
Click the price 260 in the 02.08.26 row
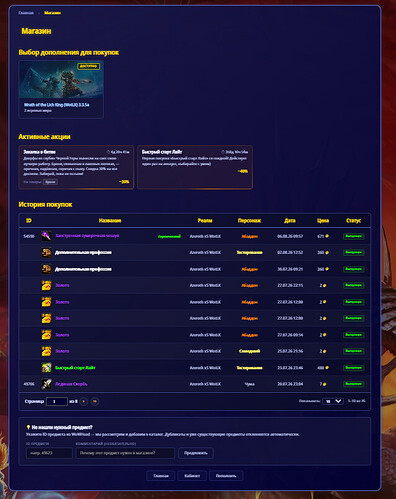click(x=321, y=253)
